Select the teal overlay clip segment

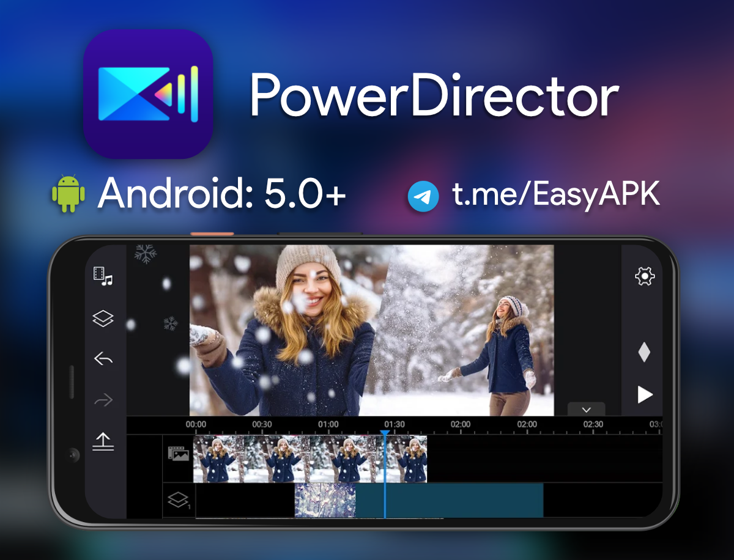point(450,501)
